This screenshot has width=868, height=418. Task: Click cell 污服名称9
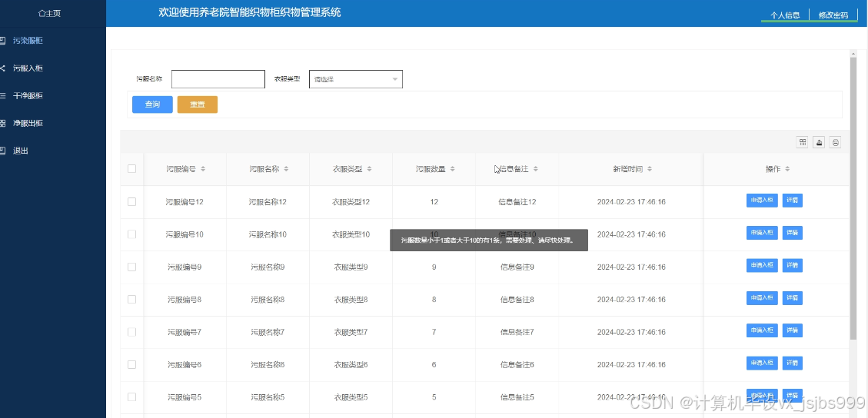[268, 267]
